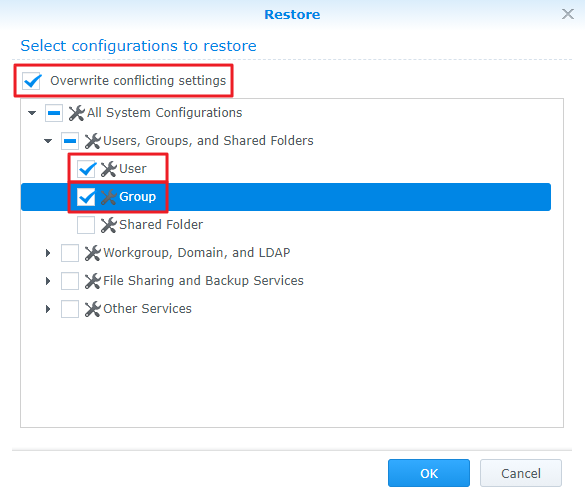Image resolution: width=585 pixels, height=492 pixels.
Task: Uncheck Overwrite conflicting settings
Action: pyautogui.click(x=31, y=81)
